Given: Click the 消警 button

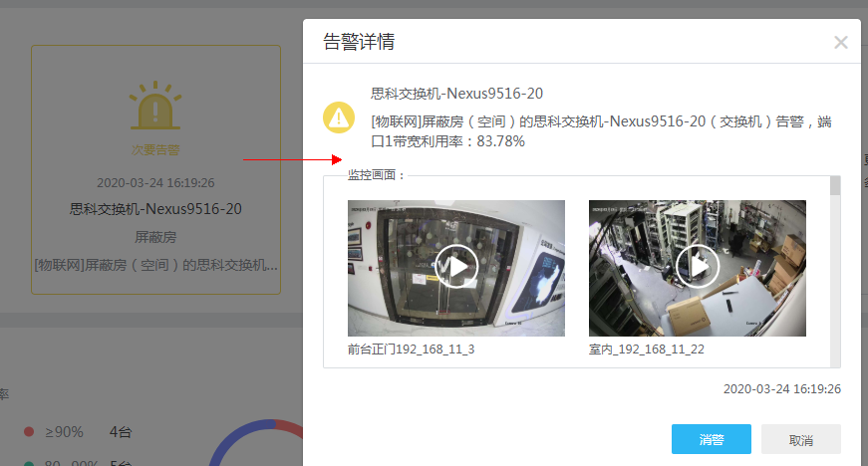Looking at the screenshot, I should 712,439.
